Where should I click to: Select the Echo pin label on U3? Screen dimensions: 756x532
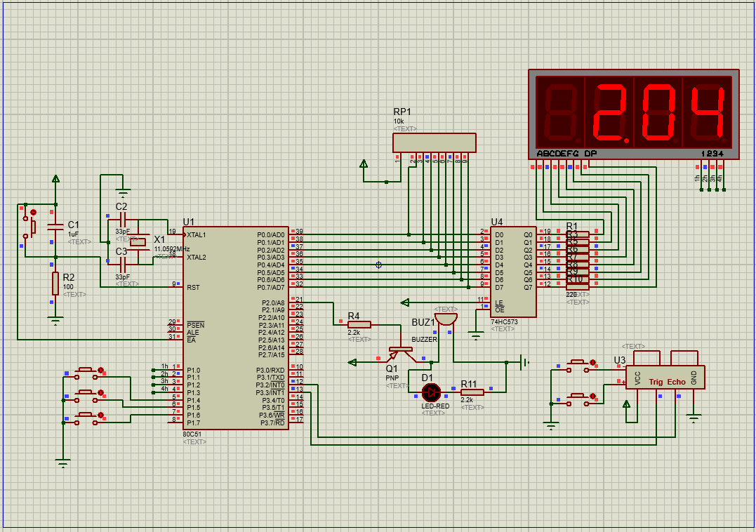(677, 382)
